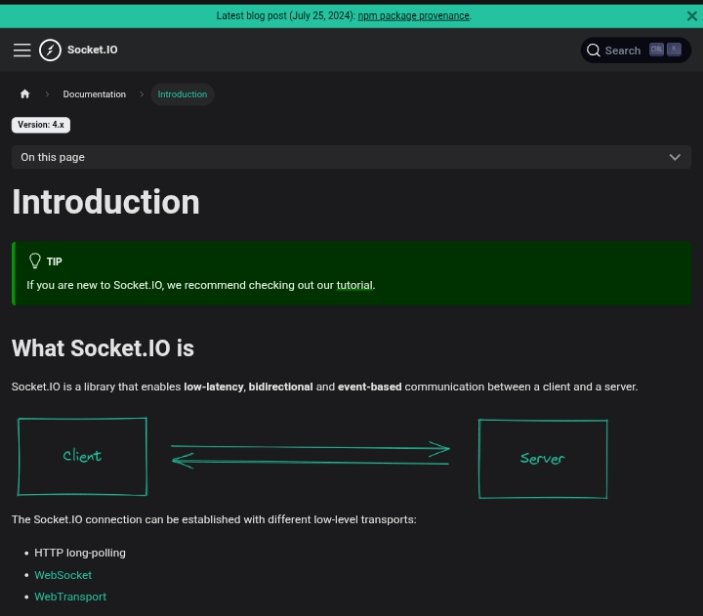The height and width of the screenshot is (616, 703).
Task: Click the On this page chevron
Action: (675, 157)
